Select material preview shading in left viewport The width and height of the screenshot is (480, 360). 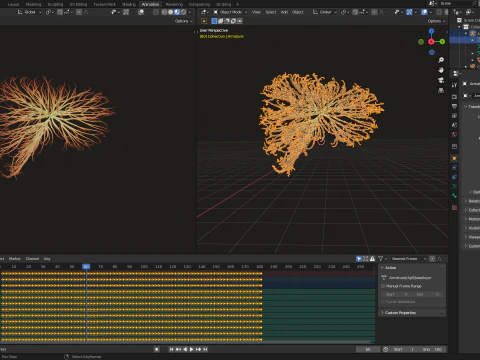(x=177, y=12)
